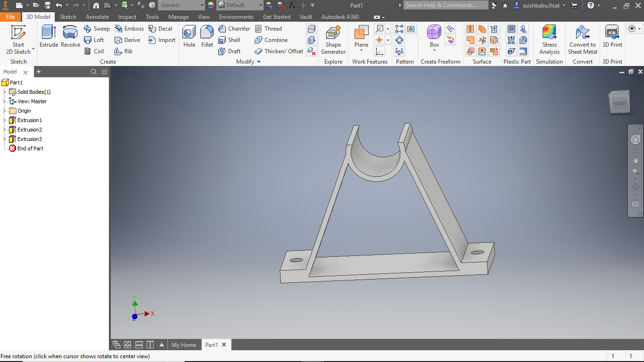Screen dimensions: 644x362
Task: Click the Undo arrow
Action: coord(59,5)
